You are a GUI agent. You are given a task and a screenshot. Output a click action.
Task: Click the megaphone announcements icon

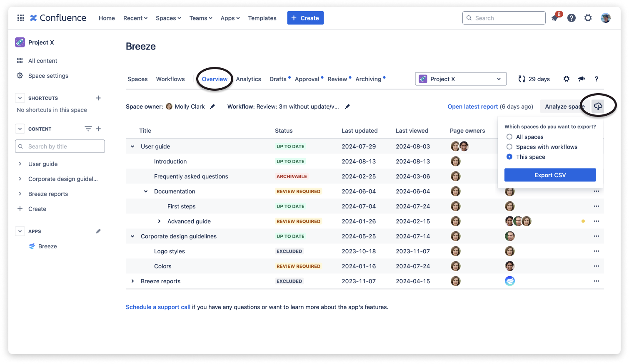coord(582,79)
